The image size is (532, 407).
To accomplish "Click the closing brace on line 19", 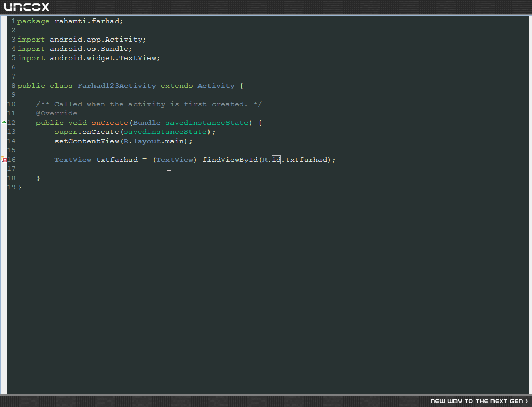I will point(20,187).
